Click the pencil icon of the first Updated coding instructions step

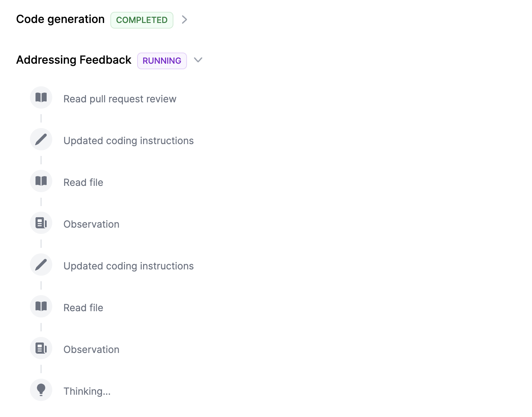(41, 139)
